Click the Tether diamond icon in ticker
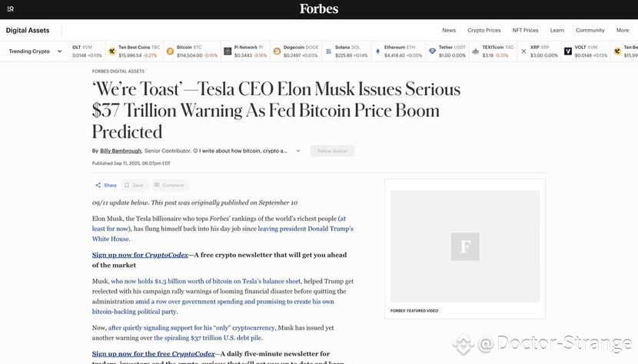638x364 pixels. point(432,51)
